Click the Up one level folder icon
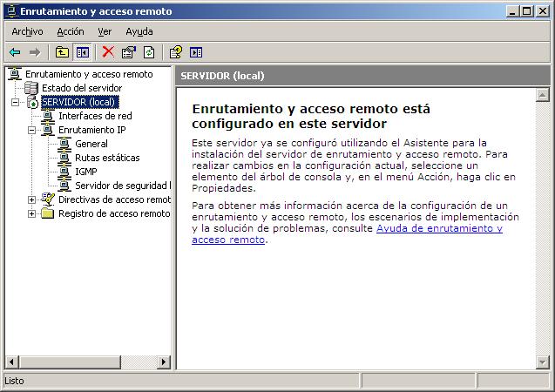The image size is (555, 392). click(x=62, y=52)
